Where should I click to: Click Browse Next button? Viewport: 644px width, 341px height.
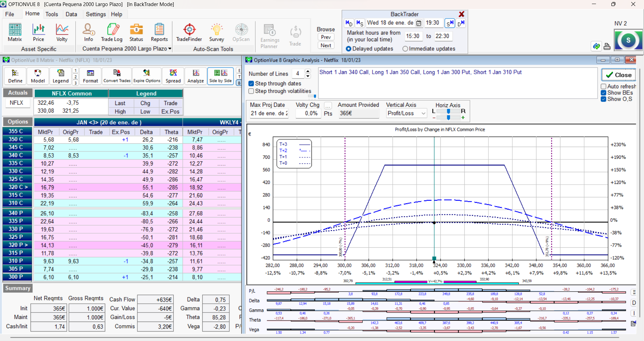click(x=326, y=46)
